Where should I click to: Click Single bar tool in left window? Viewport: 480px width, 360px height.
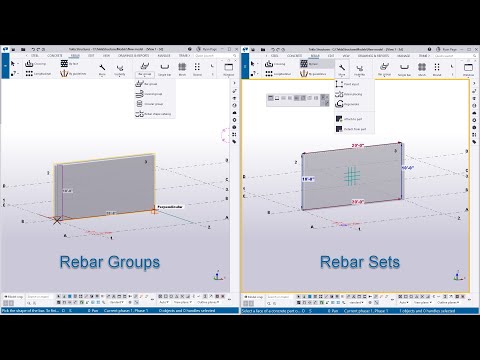point(164,69)
